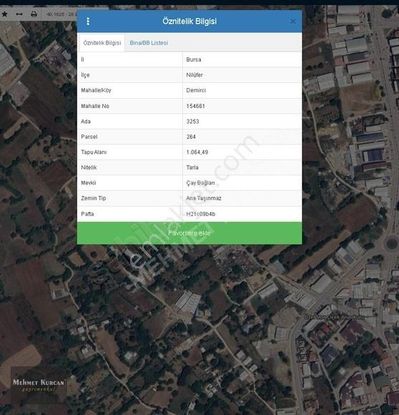
Task: Click the green Favorilere ekle button
Action: tap(189, 233)
